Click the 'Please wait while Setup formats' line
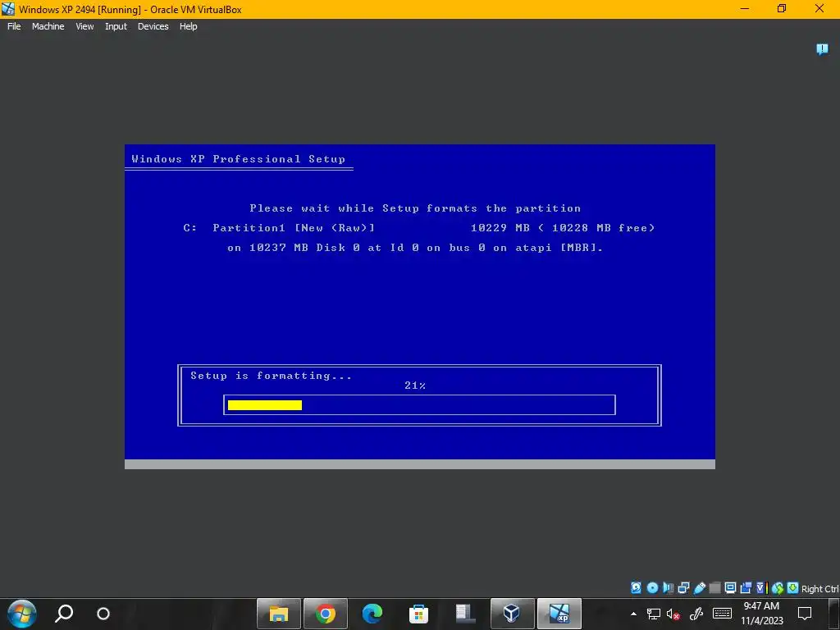This screenshot has height=630, width=840. [415, 208]
